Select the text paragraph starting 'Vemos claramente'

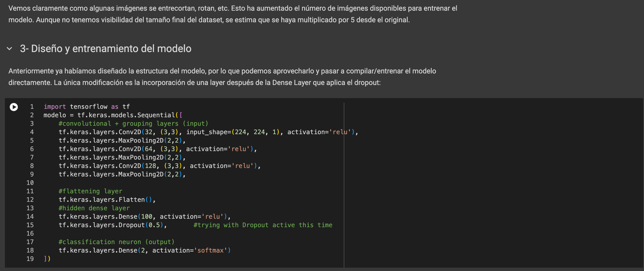233,14
